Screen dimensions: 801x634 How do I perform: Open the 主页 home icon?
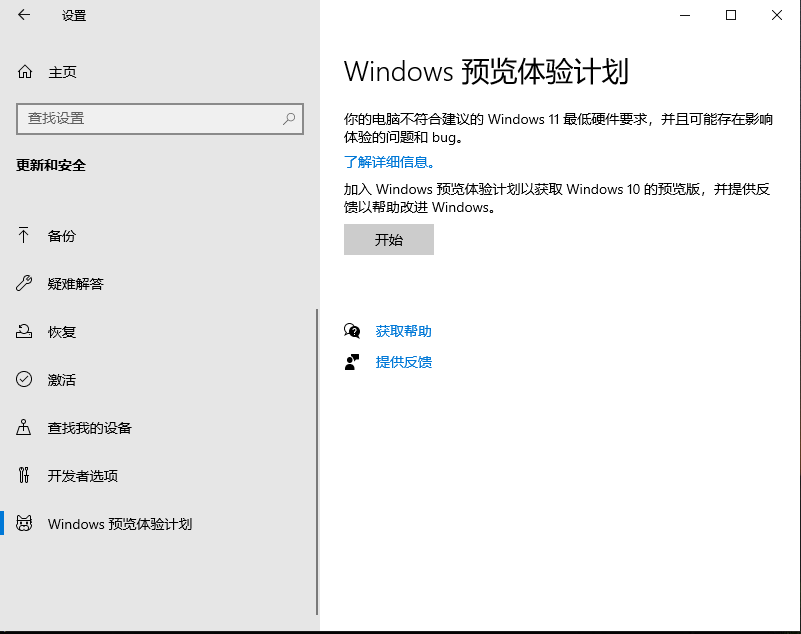(25, 72)
